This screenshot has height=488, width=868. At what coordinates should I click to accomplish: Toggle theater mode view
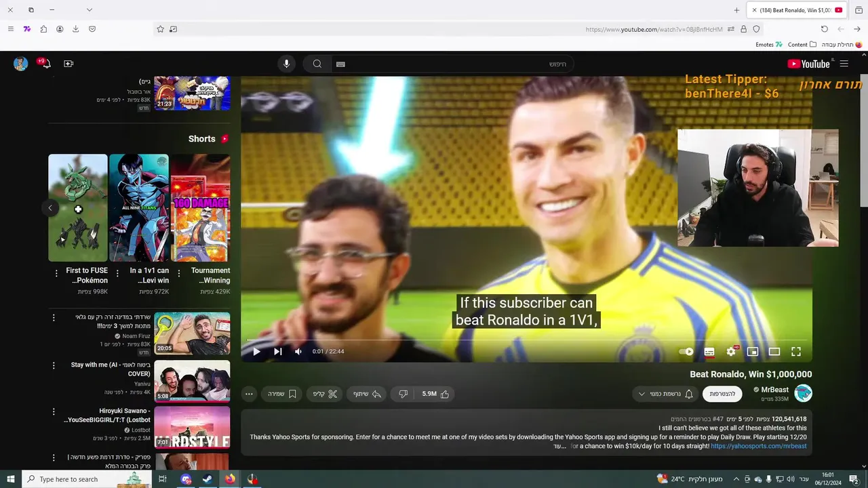click(x=774, y=351)
